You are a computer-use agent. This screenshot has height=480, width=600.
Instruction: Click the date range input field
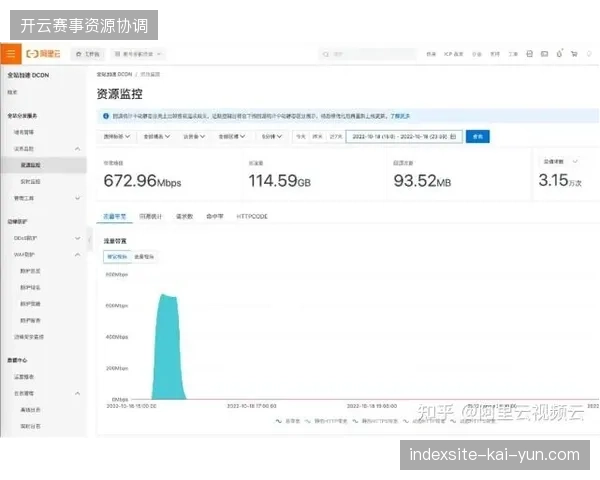coord(404,137)
